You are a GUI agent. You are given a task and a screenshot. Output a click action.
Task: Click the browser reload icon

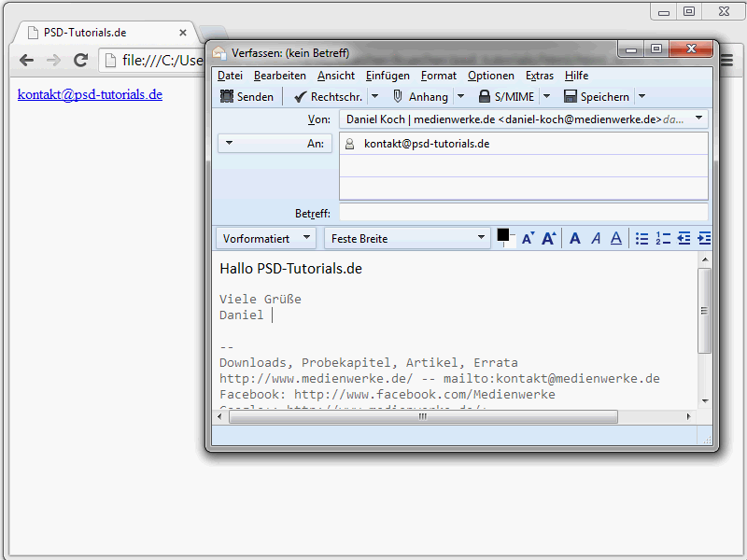(80, 60)
